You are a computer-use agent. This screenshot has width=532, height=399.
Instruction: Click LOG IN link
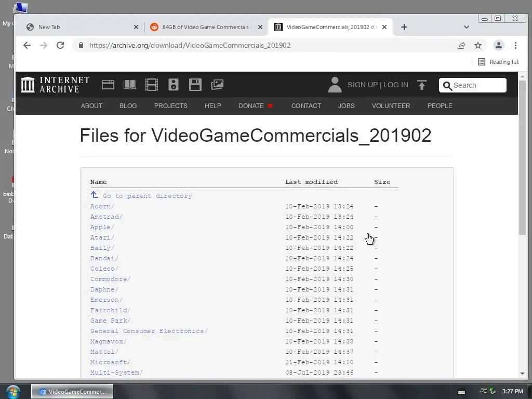click(x=395, y=85)
